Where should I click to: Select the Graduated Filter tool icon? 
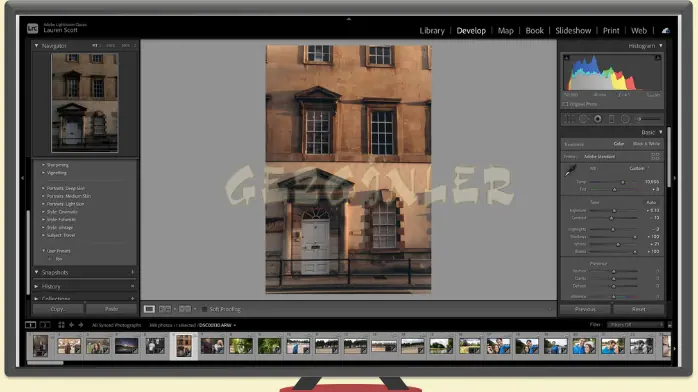click(612, 119)
